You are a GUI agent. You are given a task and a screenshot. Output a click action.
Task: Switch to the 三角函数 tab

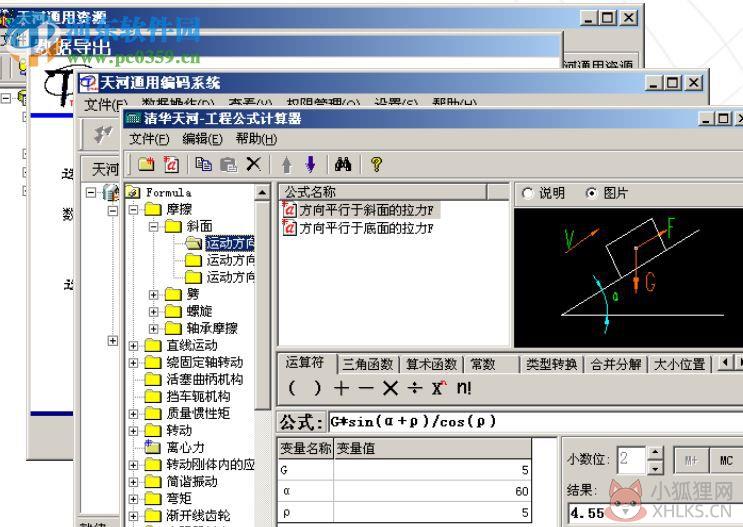(x=368, y=364)
